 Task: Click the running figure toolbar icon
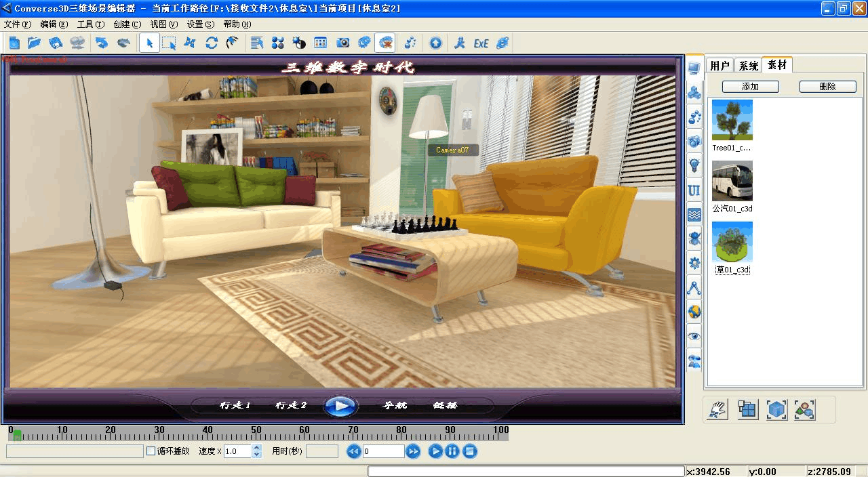(460, 43)
